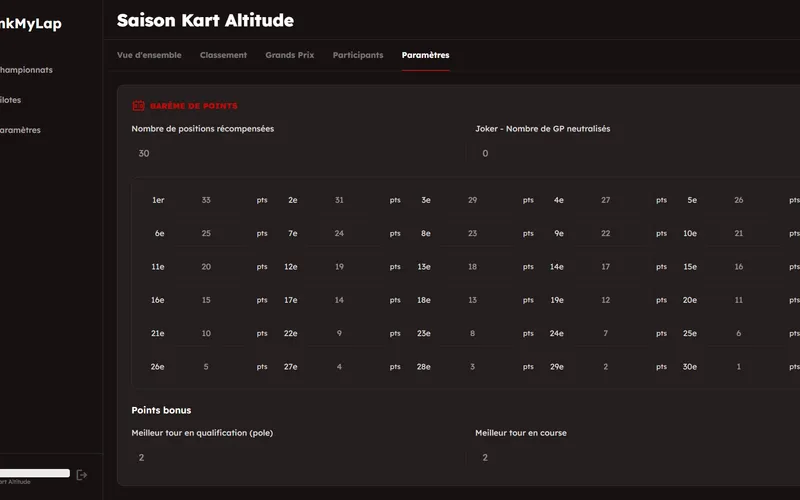
Task: Open the Vue d'ensemble tab
Action: click(149, 55)
